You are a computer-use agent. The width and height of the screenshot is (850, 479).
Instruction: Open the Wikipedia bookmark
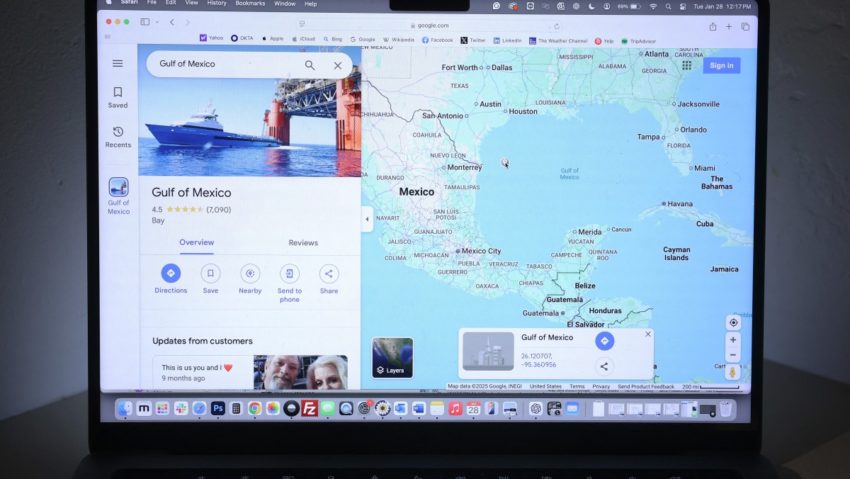398,40
